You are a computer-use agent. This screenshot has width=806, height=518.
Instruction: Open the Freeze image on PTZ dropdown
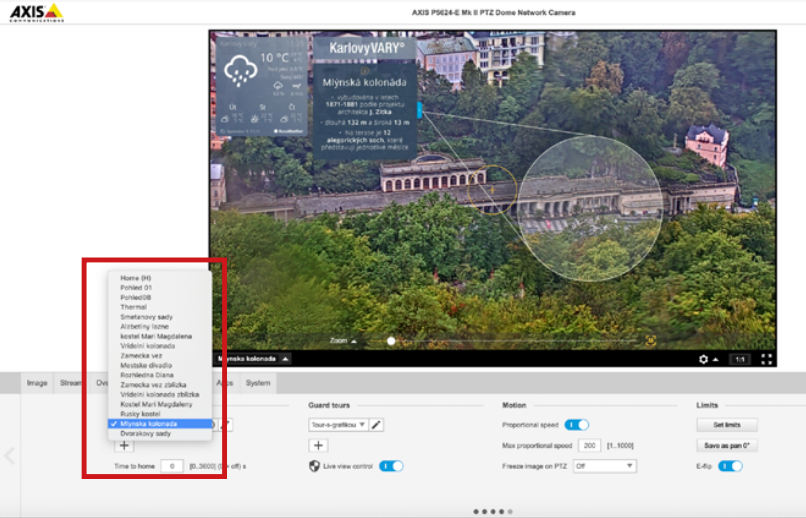coord(605,466)
